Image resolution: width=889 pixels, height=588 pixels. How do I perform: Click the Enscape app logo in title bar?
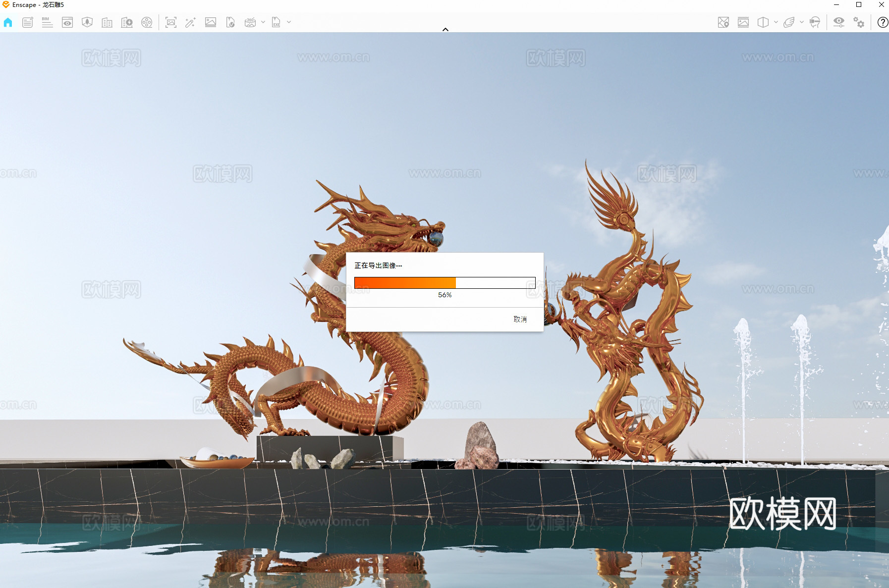(6, 4)
